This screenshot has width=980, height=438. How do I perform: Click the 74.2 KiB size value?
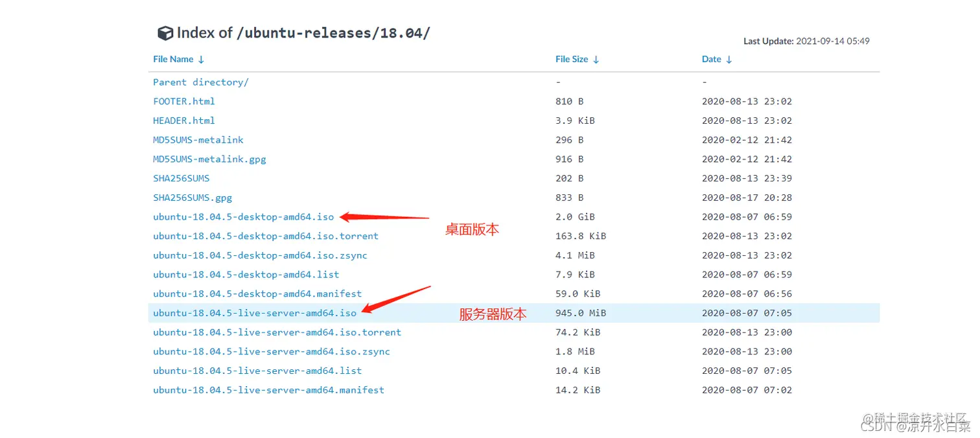coord(577,332)
